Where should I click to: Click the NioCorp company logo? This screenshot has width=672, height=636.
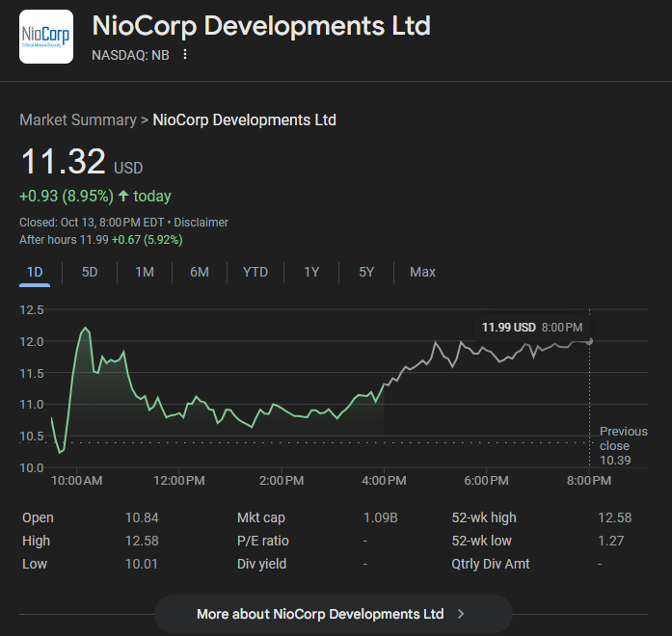tap(46, 37)
